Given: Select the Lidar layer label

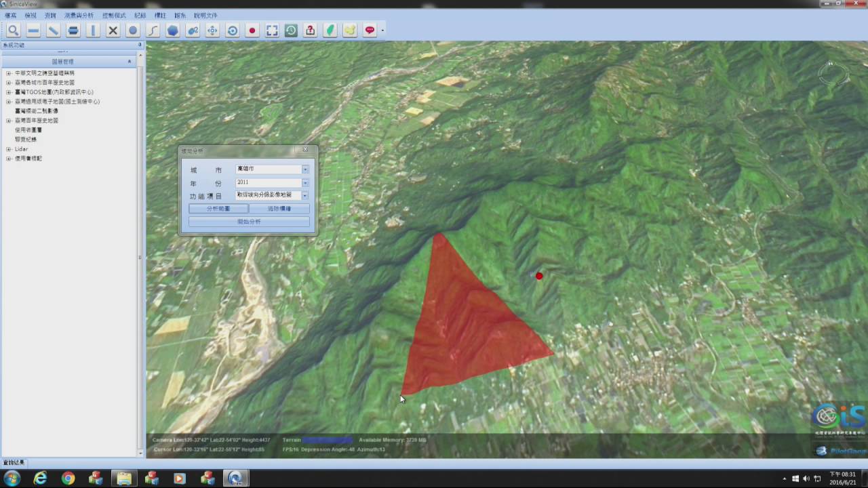Looking at the screenshot, I should pyautogui.click(x=21, y=149).
